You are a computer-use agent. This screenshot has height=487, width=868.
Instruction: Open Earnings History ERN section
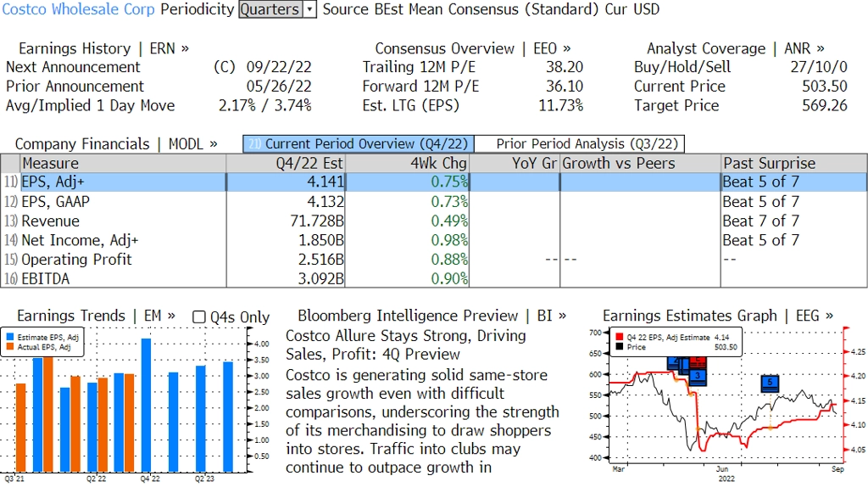pos(103,48)
